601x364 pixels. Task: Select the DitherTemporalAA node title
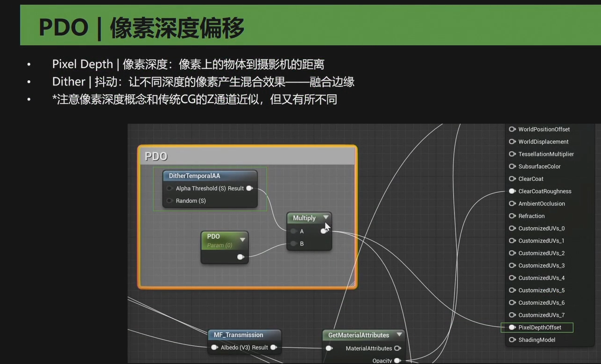click(x=194, y=176)
